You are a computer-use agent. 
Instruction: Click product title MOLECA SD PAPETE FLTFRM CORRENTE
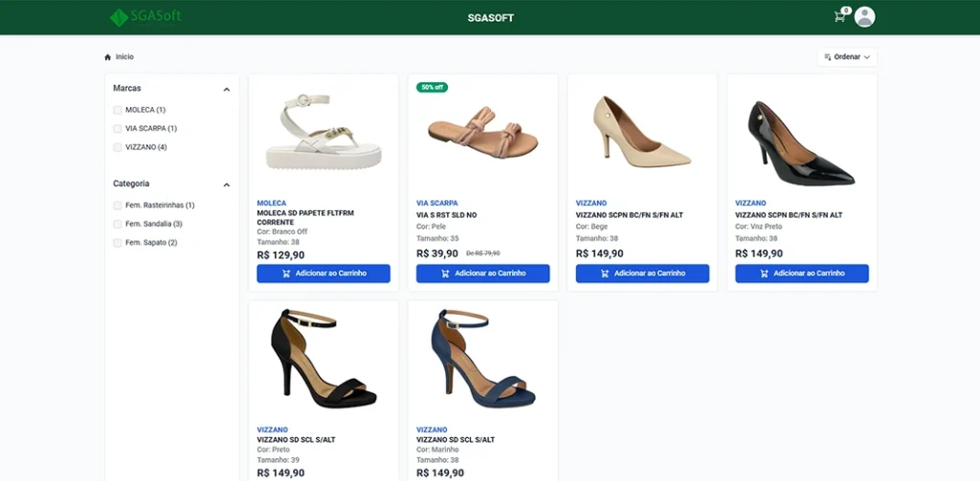point(305,217)
